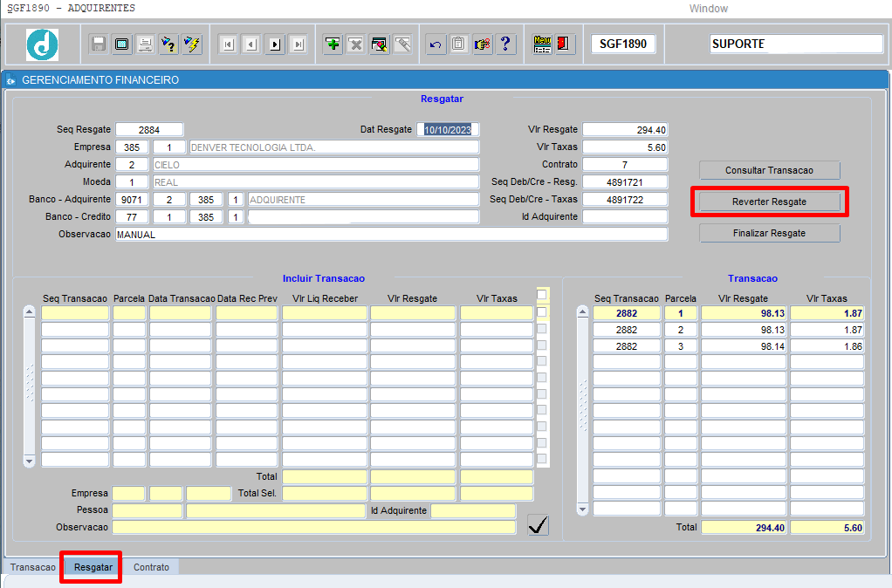The width and height of the screenshot is (892, 588).
Task: Switch to the Transacao tab
Action: (33, 567)
